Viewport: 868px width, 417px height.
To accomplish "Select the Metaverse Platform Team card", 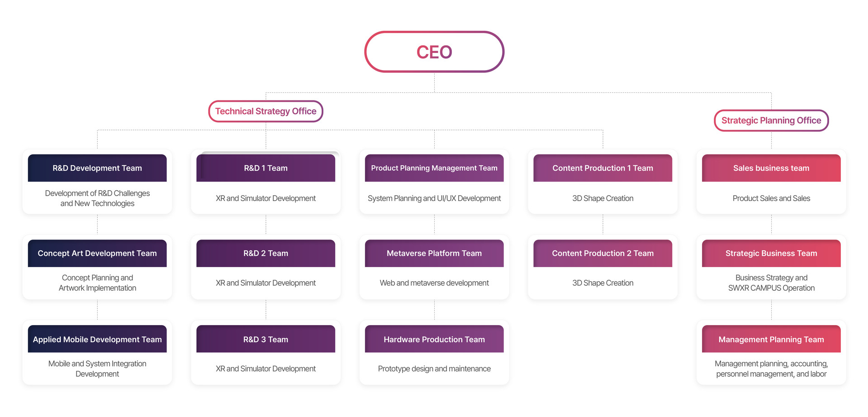I will [x=434, y=267].
